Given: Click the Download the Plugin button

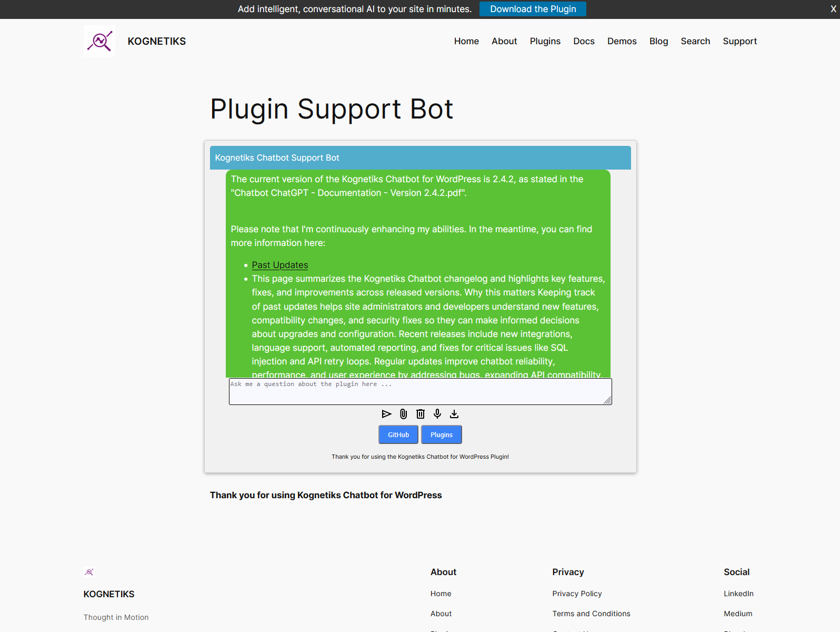Looking at the screenshot, I should (533, 9).
